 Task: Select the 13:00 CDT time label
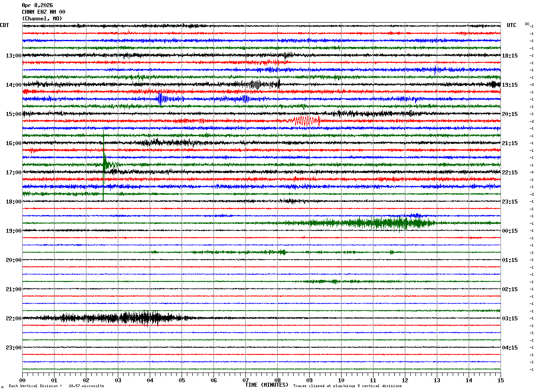tap(14, 56)
